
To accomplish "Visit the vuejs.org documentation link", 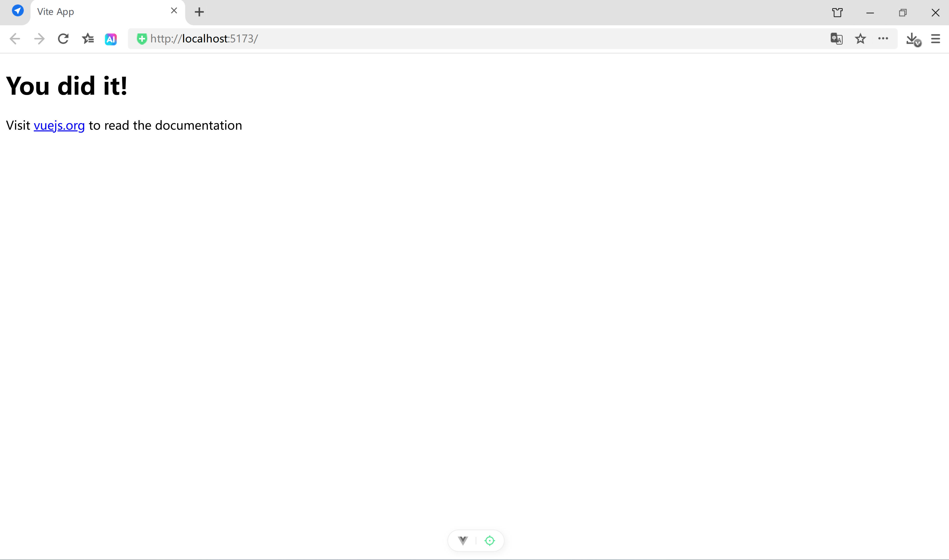I will [x=59, y=125].
